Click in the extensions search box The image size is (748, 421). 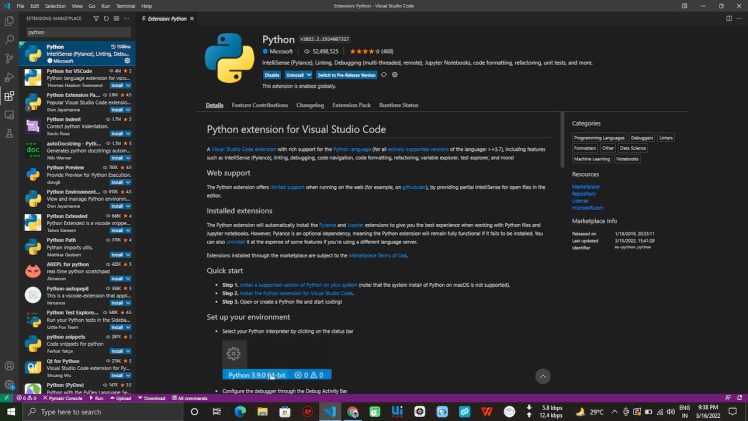click(70, 32)
